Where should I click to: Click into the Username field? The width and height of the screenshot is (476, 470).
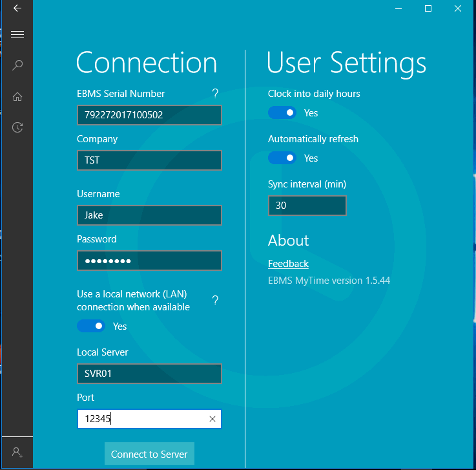(x=149, y=215)
